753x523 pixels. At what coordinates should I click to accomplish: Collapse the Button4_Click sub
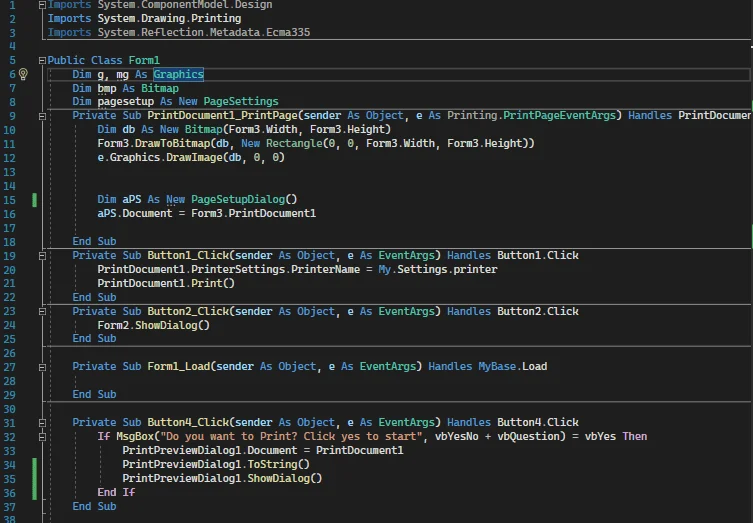[42, 423]
